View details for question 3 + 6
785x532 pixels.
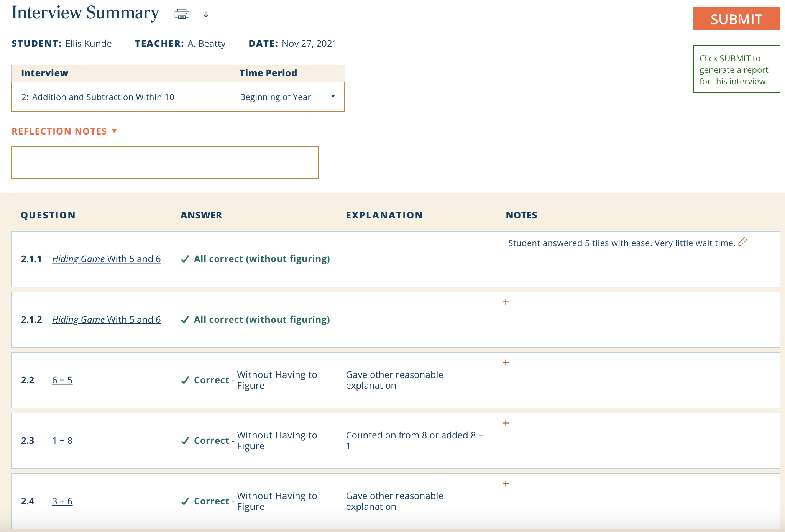(62, 501)
